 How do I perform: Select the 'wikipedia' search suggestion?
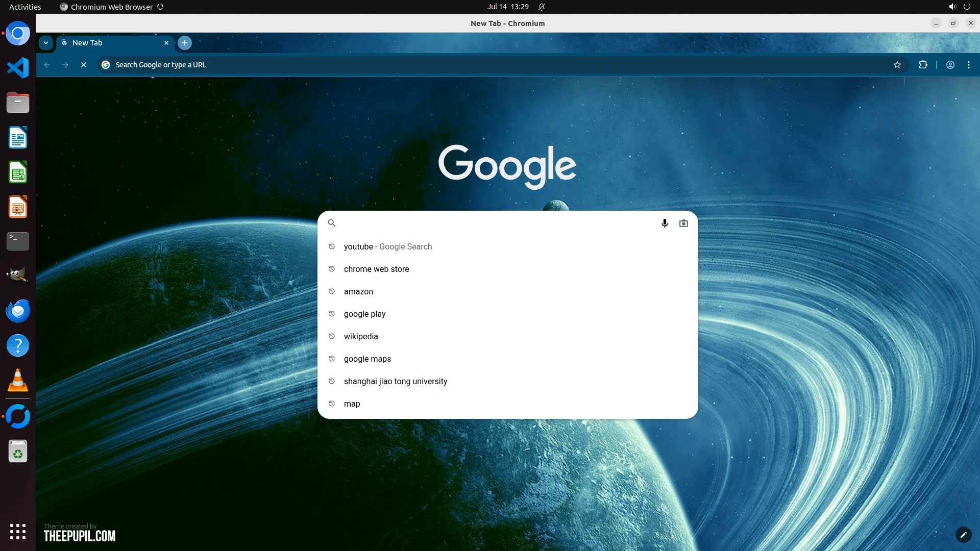[x=360, y=336]
